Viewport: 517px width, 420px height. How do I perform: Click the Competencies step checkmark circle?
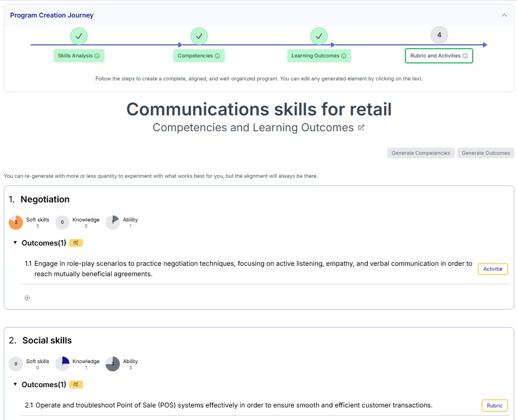pos(199,35)
